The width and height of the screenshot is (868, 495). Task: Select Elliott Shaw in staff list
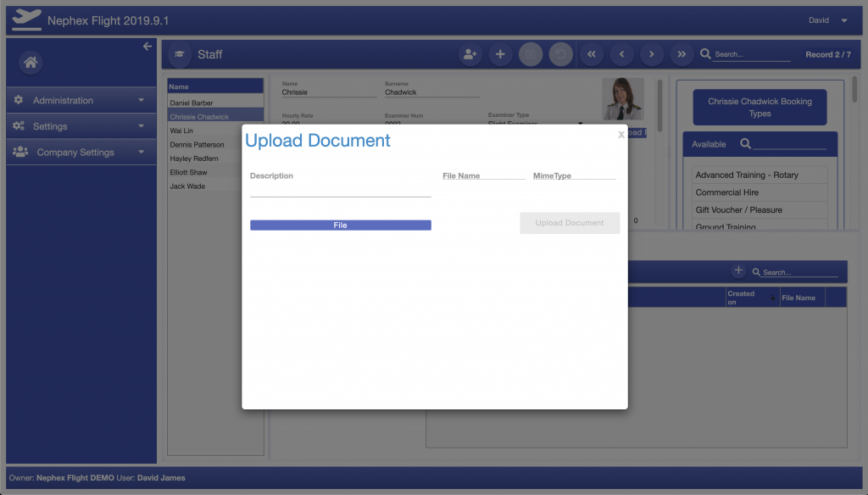click(204, 172)
